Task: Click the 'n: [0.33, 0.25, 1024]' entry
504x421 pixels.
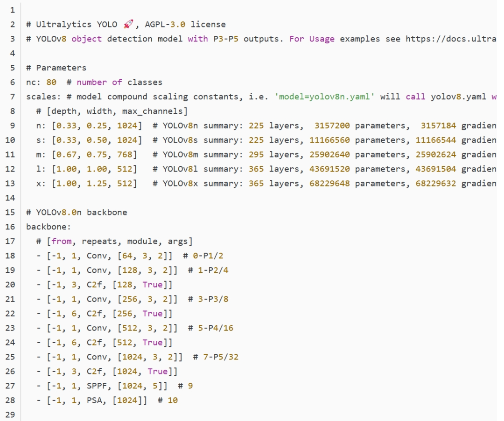Action: click(x=89, y=125)
